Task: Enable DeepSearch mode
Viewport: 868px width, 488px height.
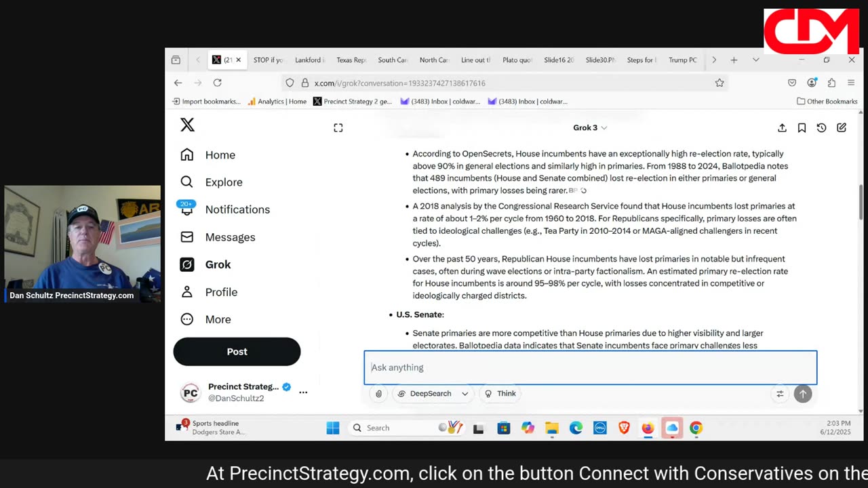Action: [425, 394]
